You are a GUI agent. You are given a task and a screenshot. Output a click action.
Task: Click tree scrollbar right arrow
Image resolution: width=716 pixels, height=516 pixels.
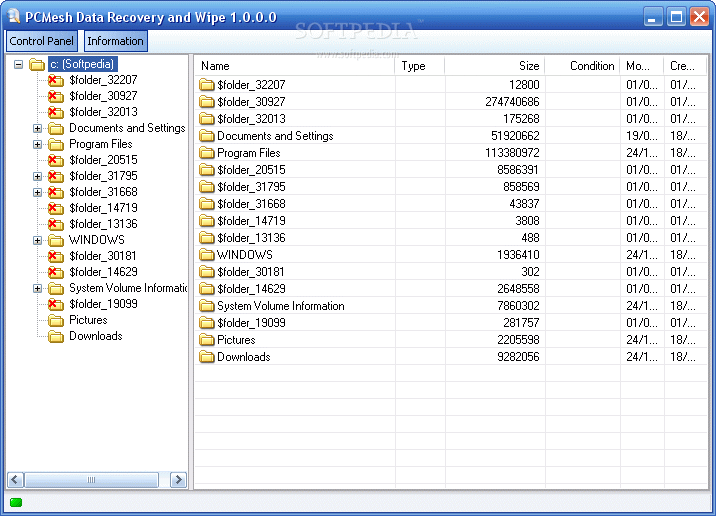179,479
